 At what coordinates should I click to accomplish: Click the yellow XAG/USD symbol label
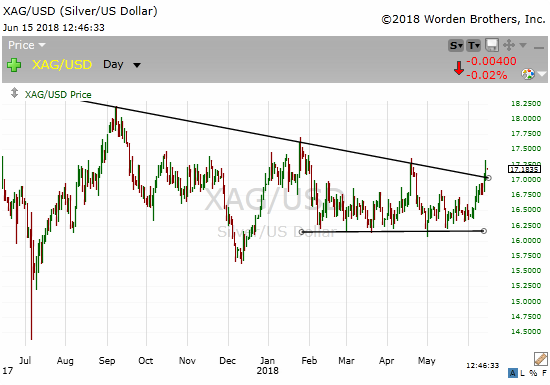[62, 65]
